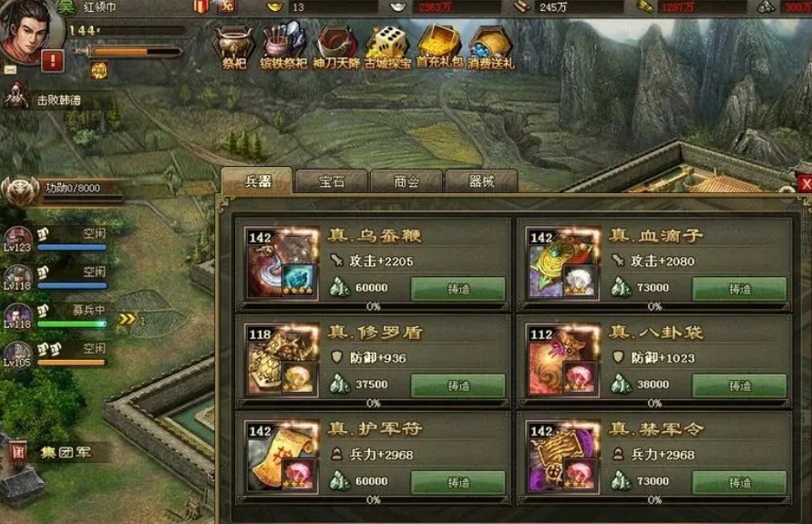
Task: Click the 真.修罗盾 item thumbnail
Action: (x=282, y=361)
